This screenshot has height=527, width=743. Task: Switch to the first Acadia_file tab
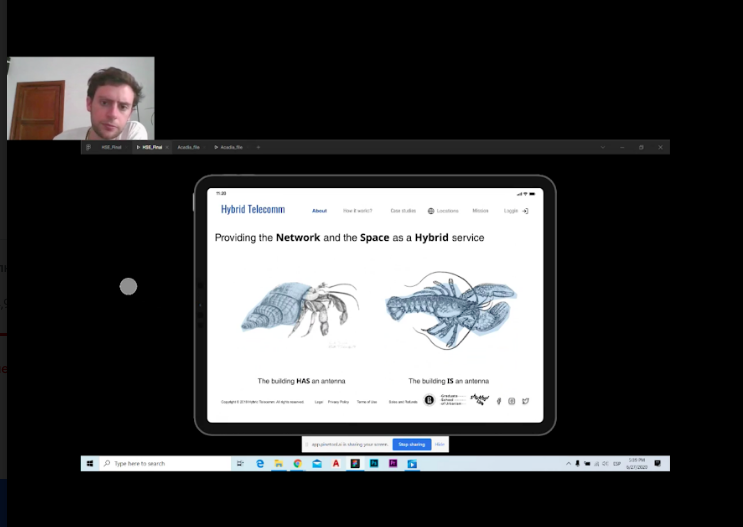point(188,147)
